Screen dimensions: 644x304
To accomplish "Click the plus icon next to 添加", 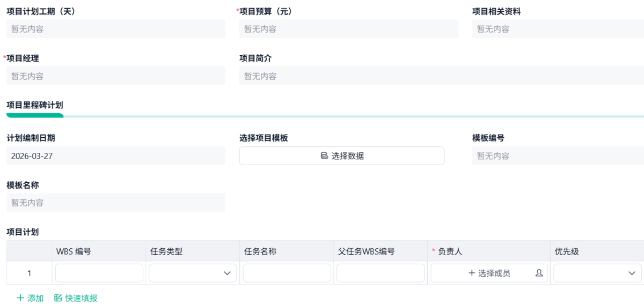I will (x=20, y=298).
